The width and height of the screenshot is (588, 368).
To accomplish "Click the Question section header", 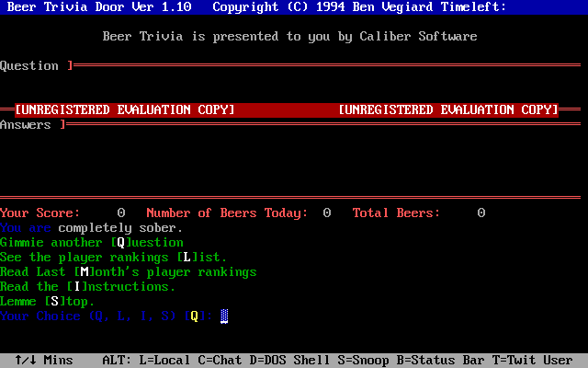I will 33,65.
